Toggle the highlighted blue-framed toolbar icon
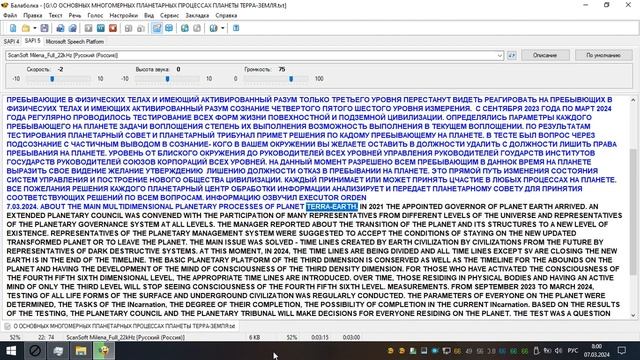This screenshot has width=640, height=360. 156,28
